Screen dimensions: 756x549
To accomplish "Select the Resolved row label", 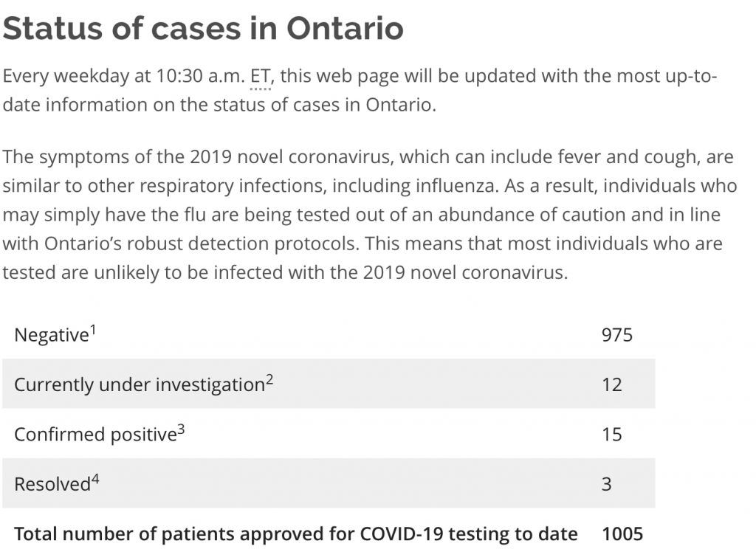I will click(52, 484).
